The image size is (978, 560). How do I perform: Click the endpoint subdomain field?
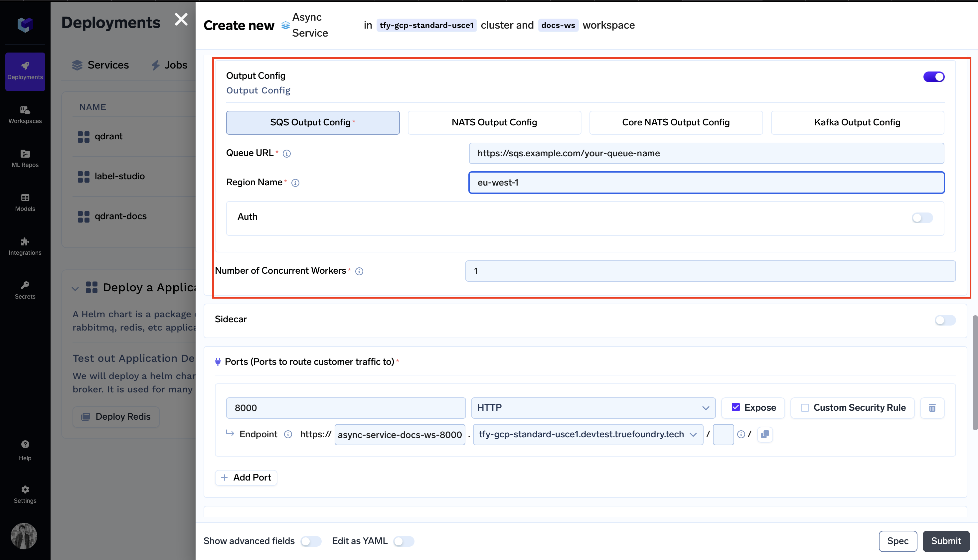[400, 435]
